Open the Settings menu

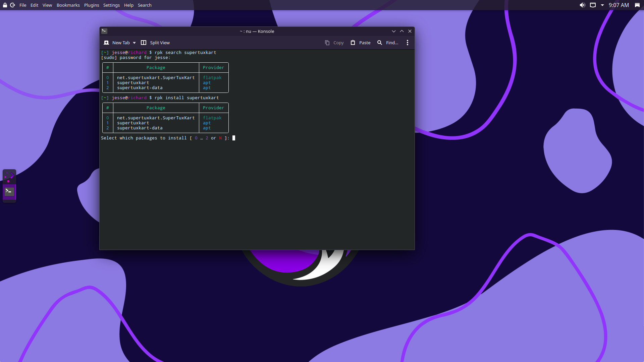click(x=111, y=5)
